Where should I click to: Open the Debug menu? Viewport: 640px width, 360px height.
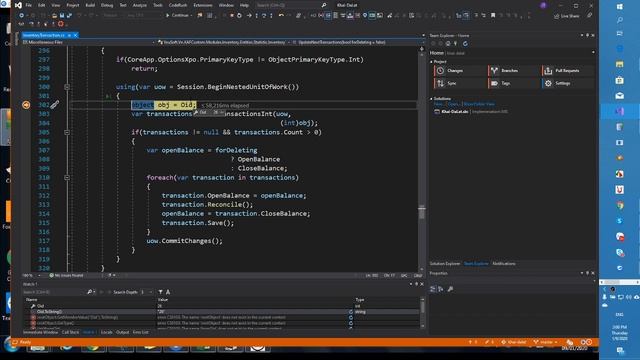(107, 5)
